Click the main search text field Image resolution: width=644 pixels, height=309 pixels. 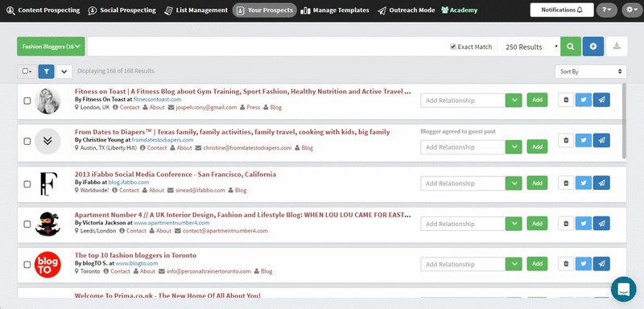267,47
